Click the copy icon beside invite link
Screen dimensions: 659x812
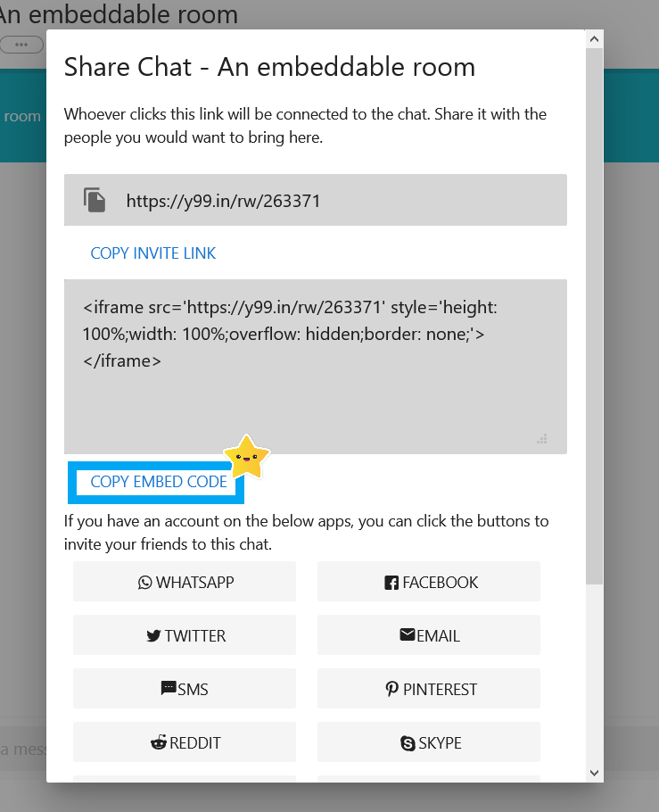pos(95,200)
